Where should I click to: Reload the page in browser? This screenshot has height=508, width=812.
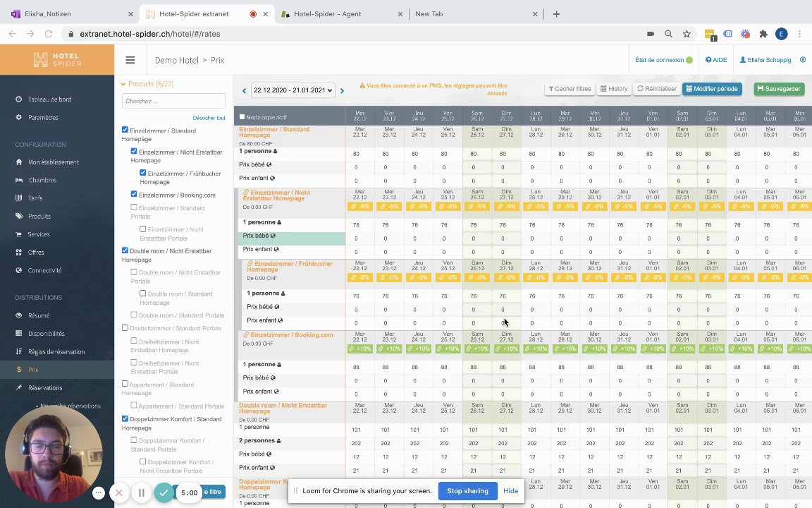click(x=49, y=34)
